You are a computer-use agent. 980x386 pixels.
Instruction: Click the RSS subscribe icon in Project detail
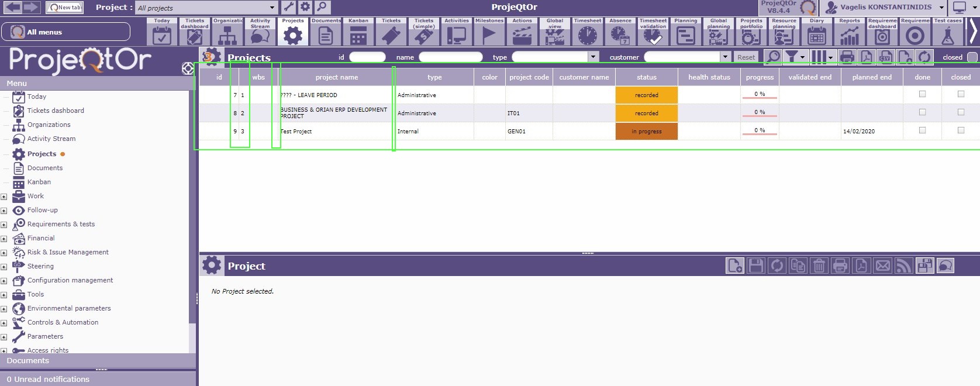click(x=903, y=266)
